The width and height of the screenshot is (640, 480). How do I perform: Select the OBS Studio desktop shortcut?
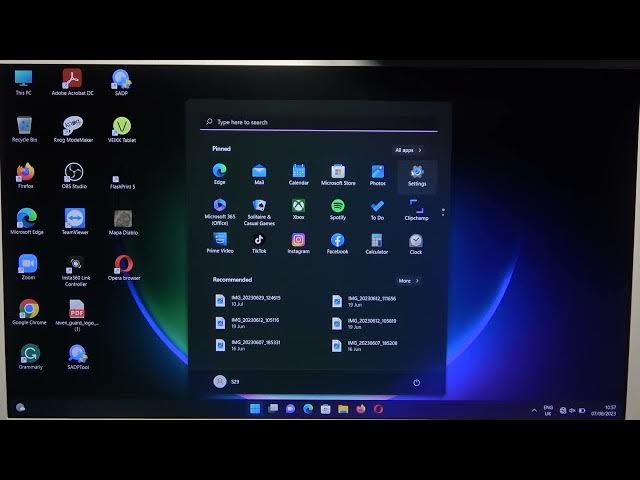click(x=74, y=176)
